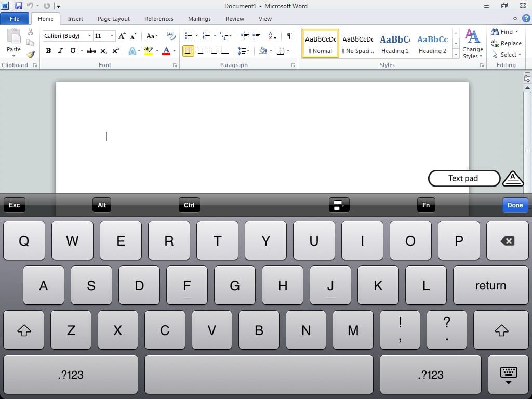
Task: Tap the Fn key button
Action: coord(426,205)
